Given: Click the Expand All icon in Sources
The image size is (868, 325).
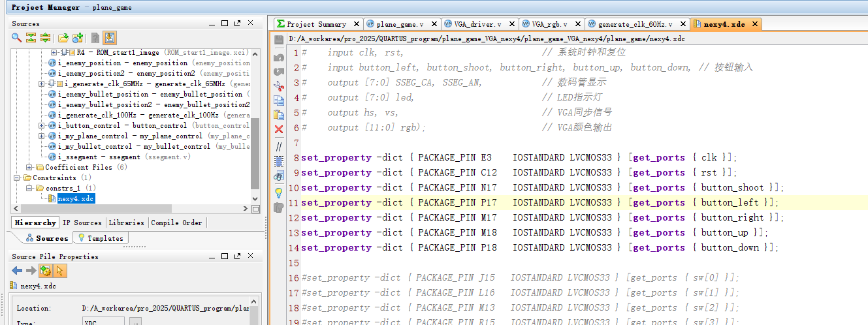Looking at the screenshot, I should [45, 38].
